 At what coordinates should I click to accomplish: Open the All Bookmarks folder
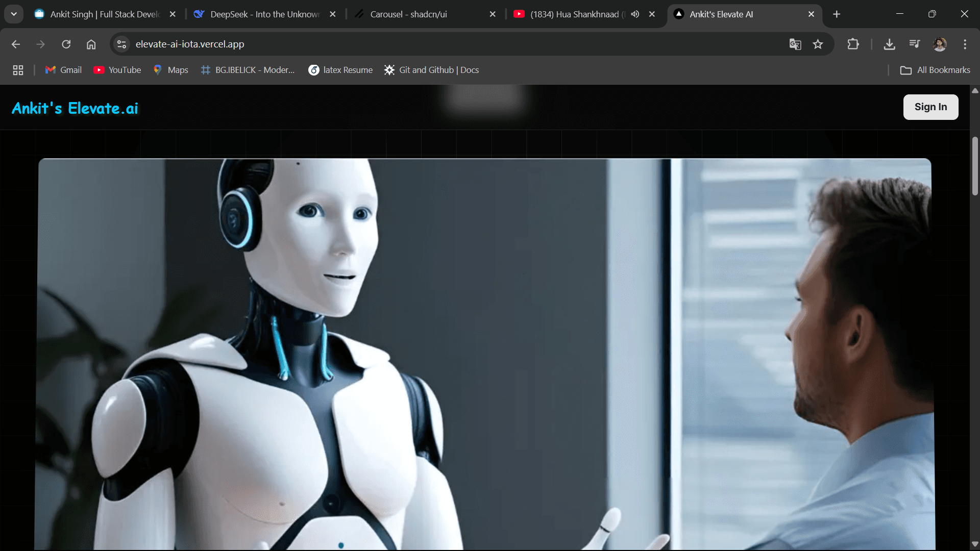click(x=935, y=70)
